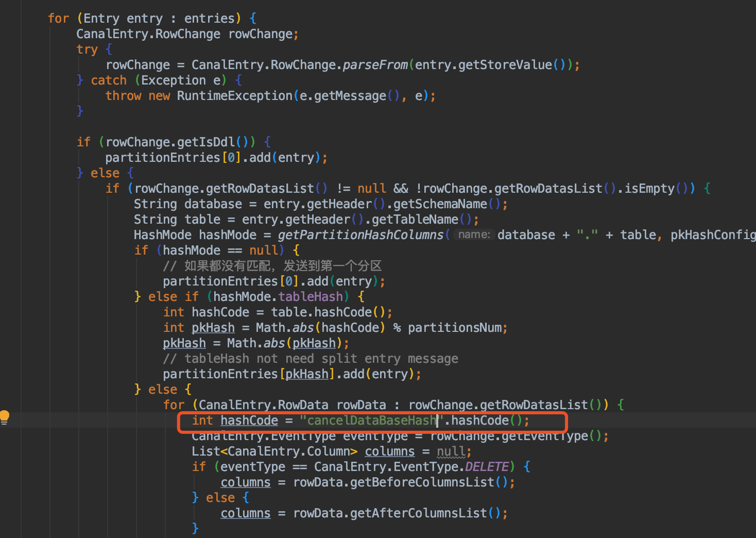Click 'tableHash not need split' comment
This screenshot has width=756, height=538.
pos(311,359)
